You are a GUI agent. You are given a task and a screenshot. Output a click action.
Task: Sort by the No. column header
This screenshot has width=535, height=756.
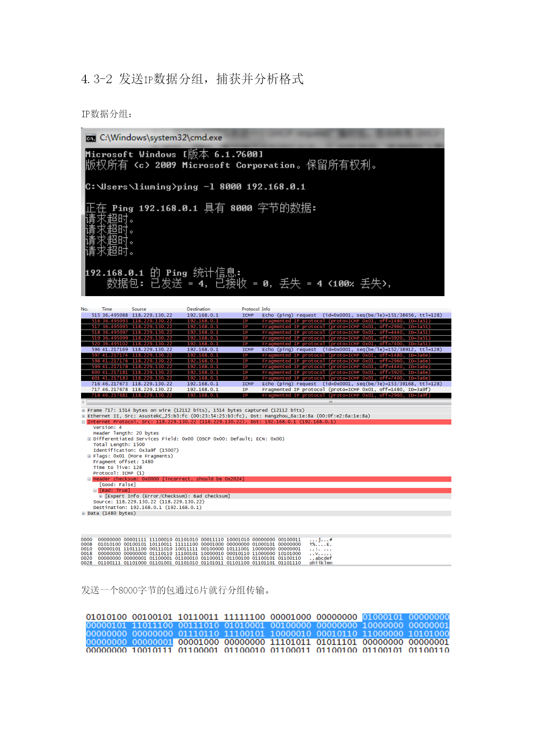tap(85, 309)
